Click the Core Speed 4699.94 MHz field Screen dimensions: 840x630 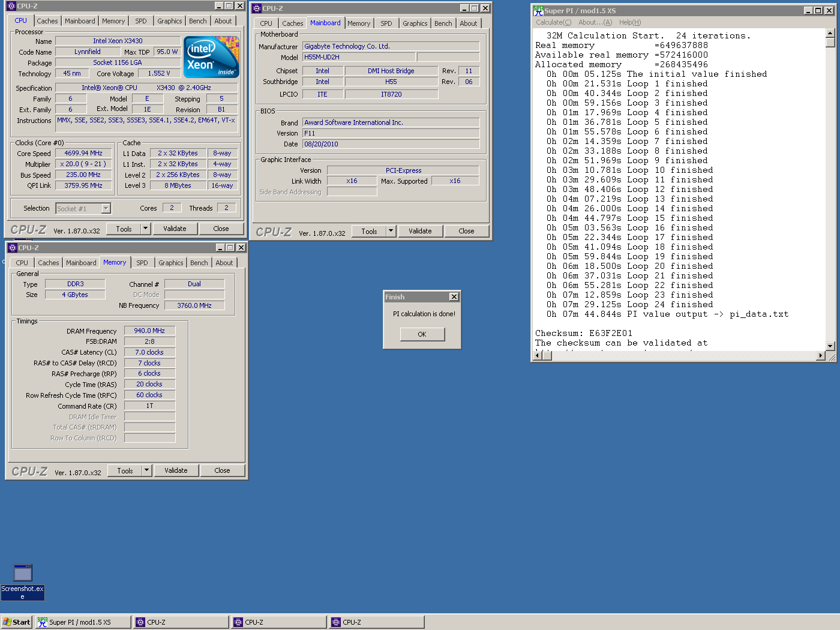pyautogui.click(x=83, y=153)
